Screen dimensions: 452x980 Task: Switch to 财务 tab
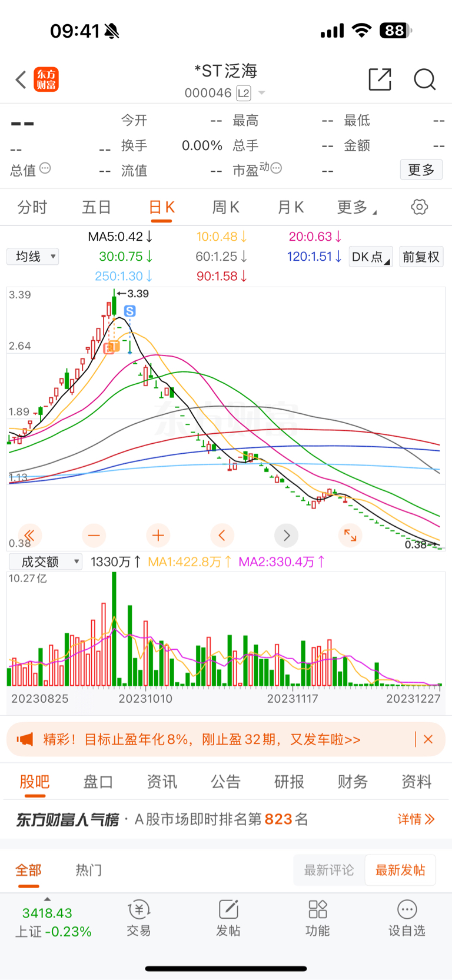pyautogui.click(x=353, y=782)
